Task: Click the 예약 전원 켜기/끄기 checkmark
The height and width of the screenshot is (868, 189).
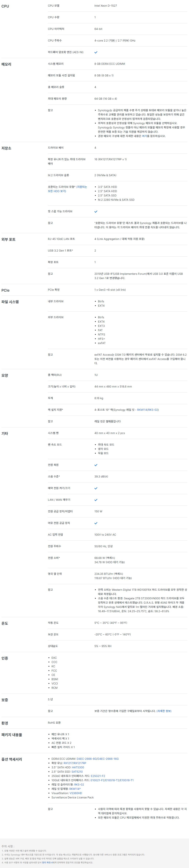Action: [x=96, y=488]
